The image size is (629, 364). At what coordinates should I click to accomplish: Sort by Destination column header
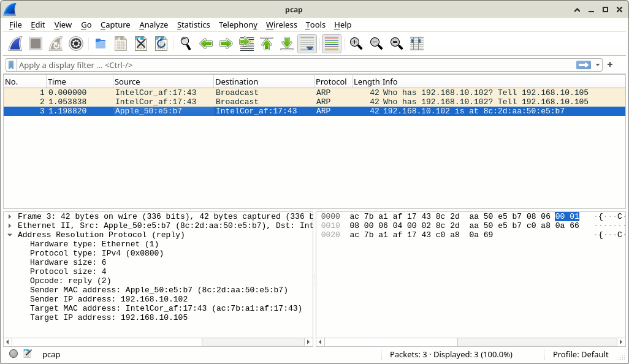point(264,82)
